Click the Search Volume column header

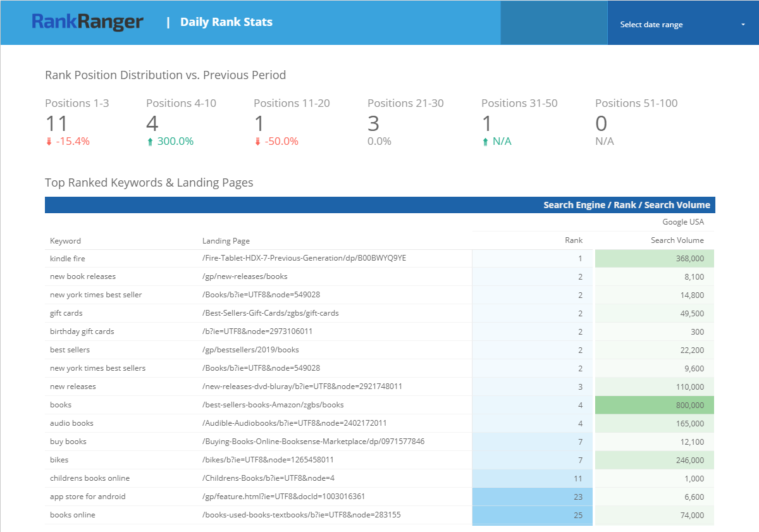(677, 240)
